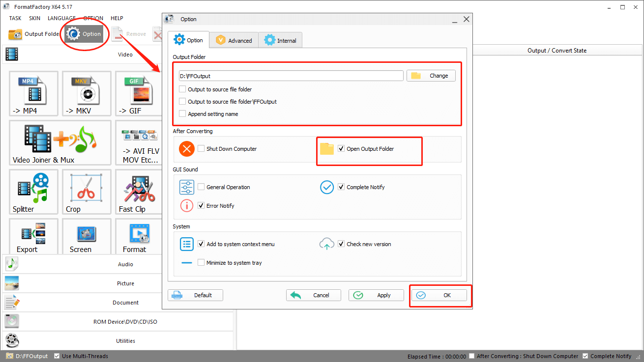The width and height of the screenshot is (644, 362).
Task: Expand the Audio category
Action: point(118,264)
